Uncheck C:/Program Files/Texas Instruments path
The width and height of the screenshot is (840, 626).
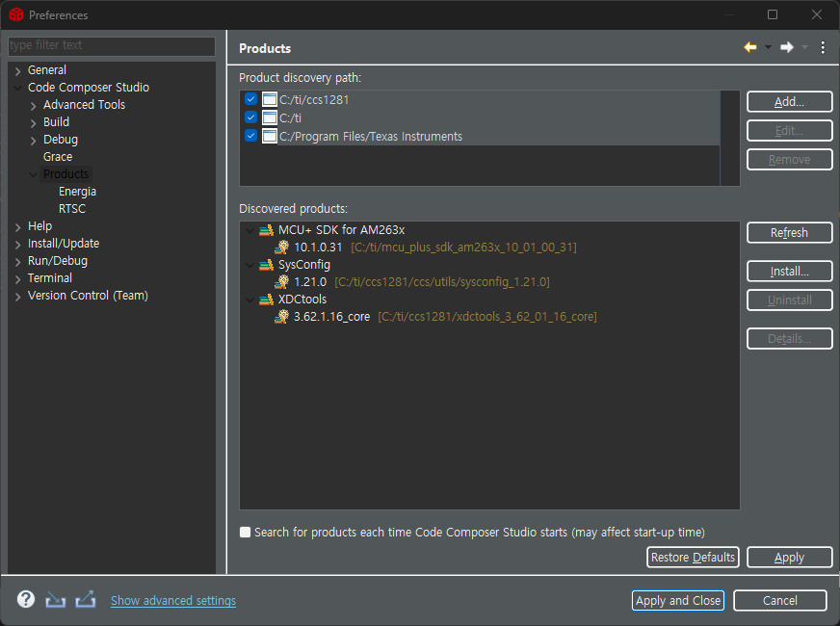point(250,136)
